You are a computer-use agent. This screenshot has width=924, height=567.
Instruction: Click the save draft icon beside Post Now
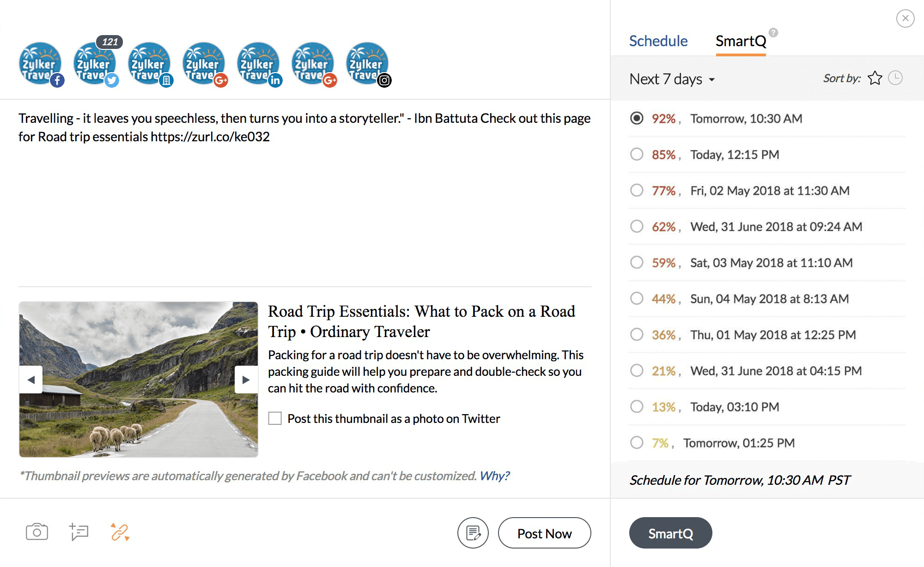[473, 533]
